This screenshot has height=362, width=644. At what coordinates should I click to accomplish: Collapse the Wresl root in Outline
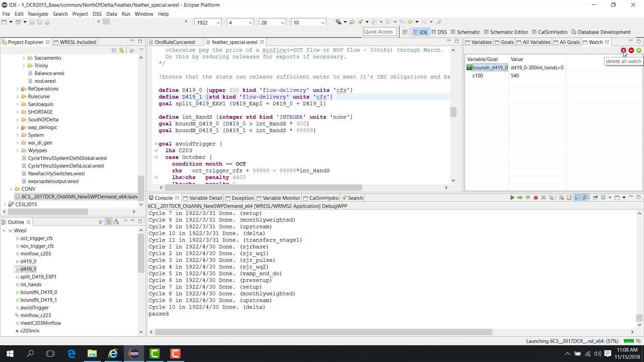4,231
